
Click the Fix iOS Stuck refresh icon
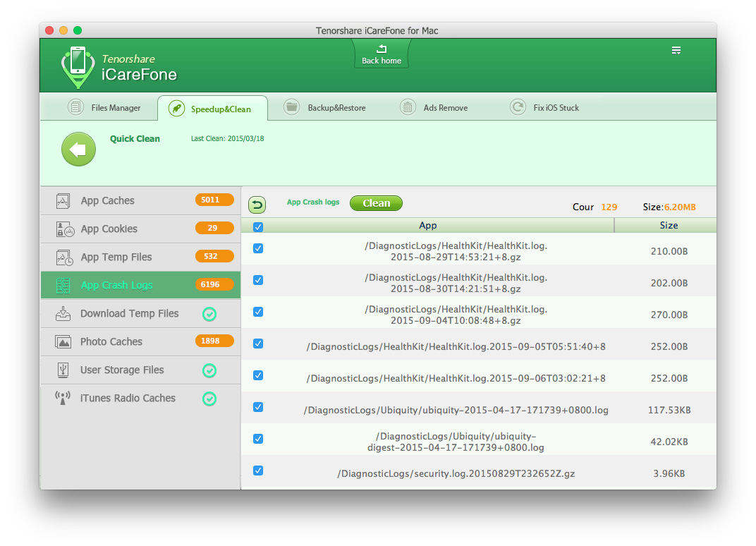[518, 107]
